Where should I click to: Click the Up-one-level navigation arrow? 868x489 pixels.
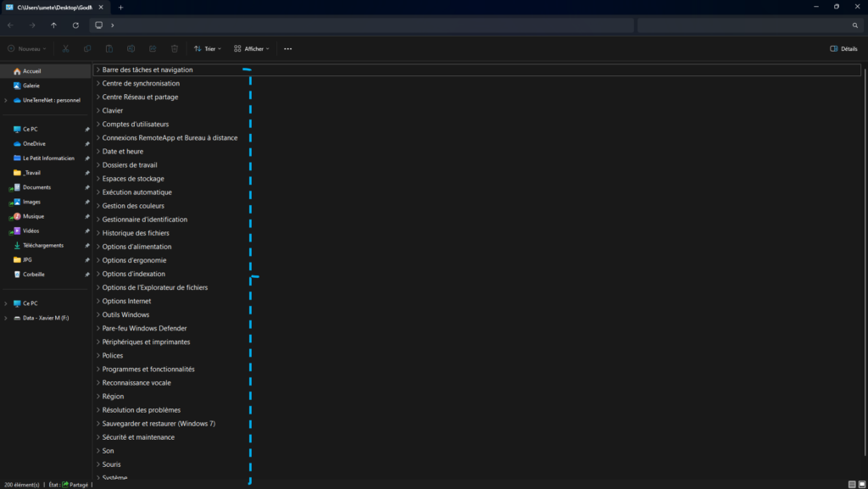(x=53, y=25)
